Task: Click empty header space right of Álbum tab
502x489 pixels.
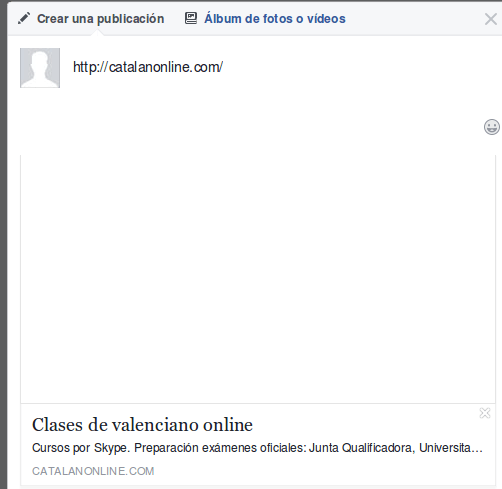Action: [x=413, y=19]
